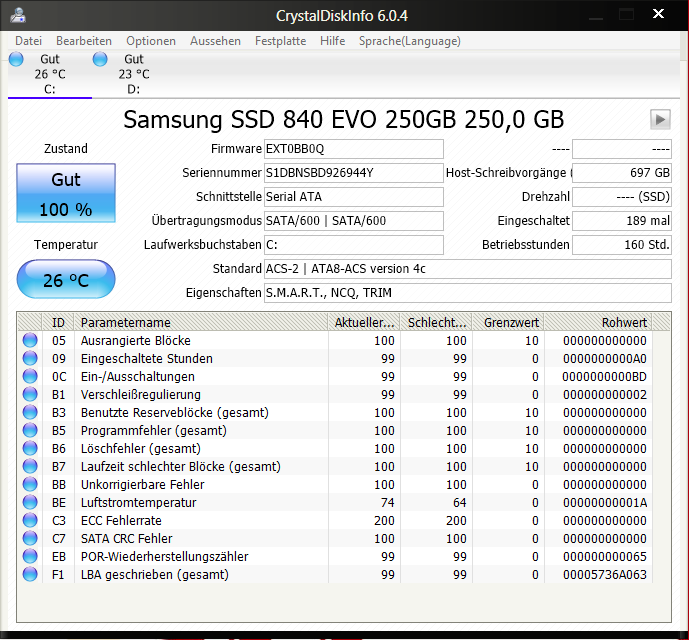This screenshot has height=640, width=689.
Task: Click status orb of ECC Fehlerrate row
Action: pyautogui.click(x=30, y=520)
